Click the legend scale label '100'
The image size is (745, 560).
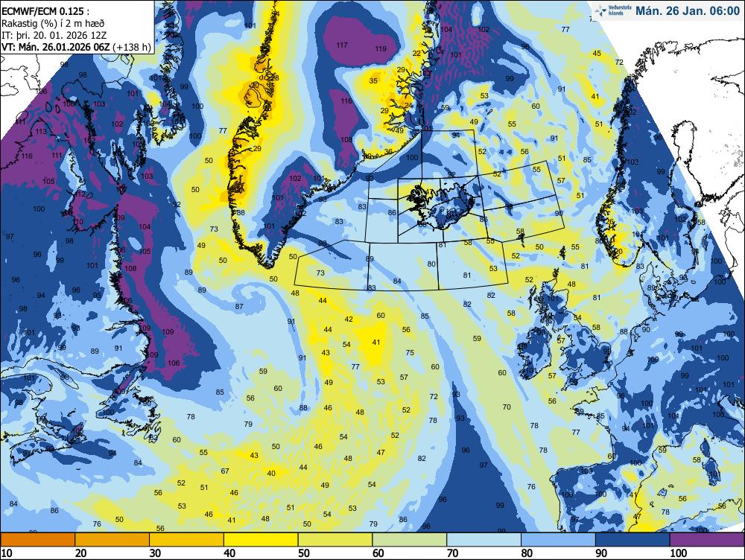point(679,553)
